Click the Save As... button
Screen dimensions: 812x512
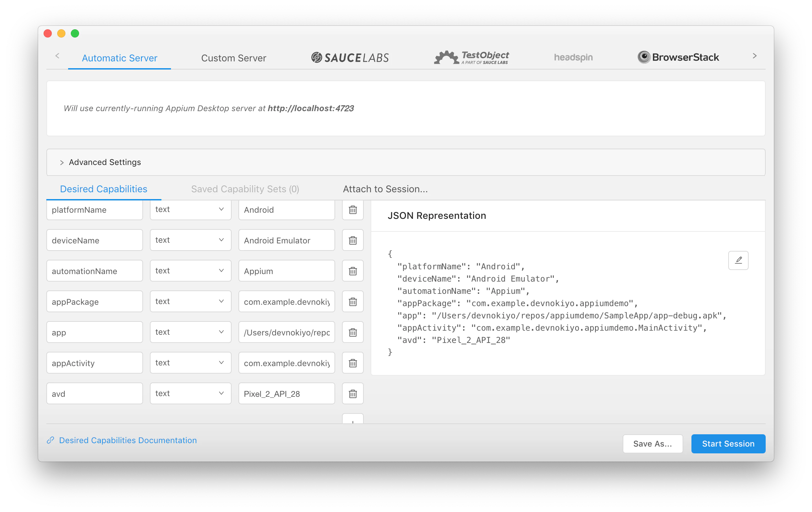[653, 443]
